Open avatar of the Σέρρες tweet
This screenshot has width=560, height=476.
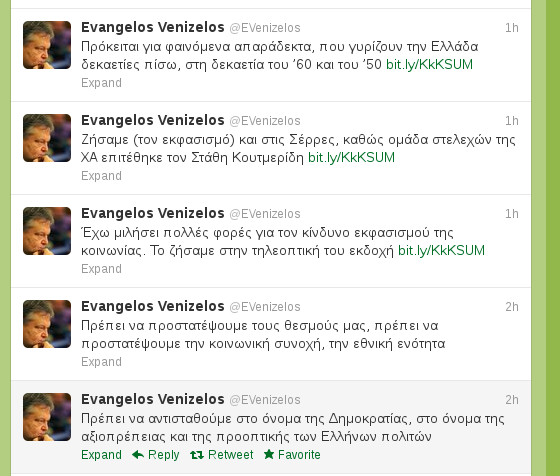click(47, 138)
